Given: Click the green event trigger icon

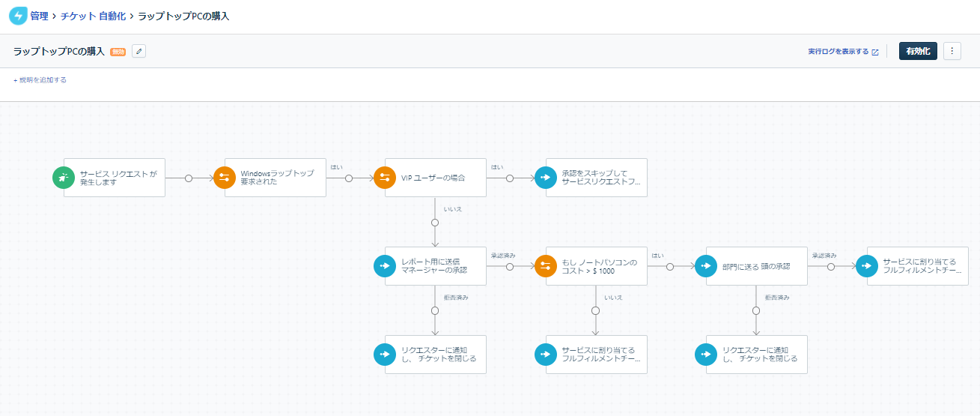Looking at the screenshot, I should (64, 178).
